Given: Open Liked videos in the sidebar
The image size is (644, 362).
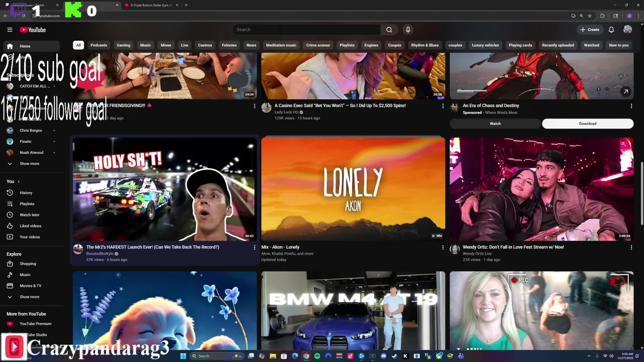Looking at the screenshot, I should [33, 226].
